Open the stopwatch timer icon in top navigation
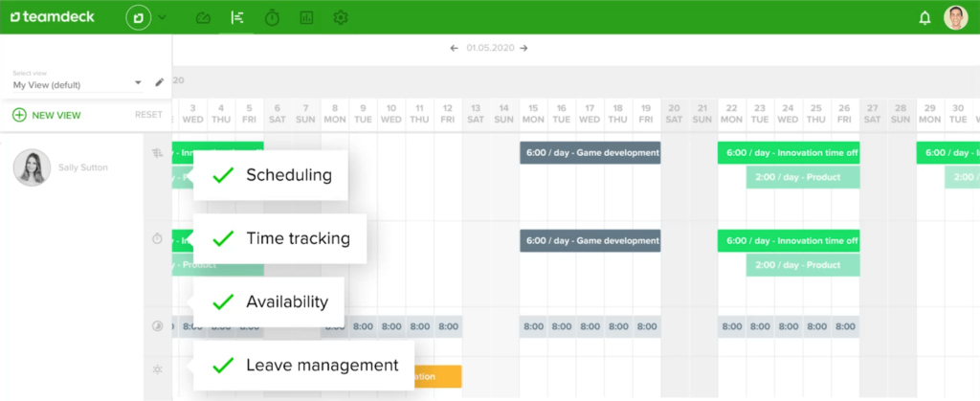980x401 pixels. tap(272, 17)
